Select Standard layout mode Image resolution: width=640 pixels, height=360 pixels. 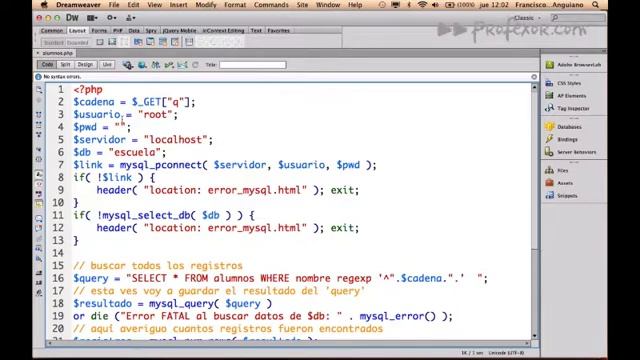pyautogui.click(x=53, y=42)
